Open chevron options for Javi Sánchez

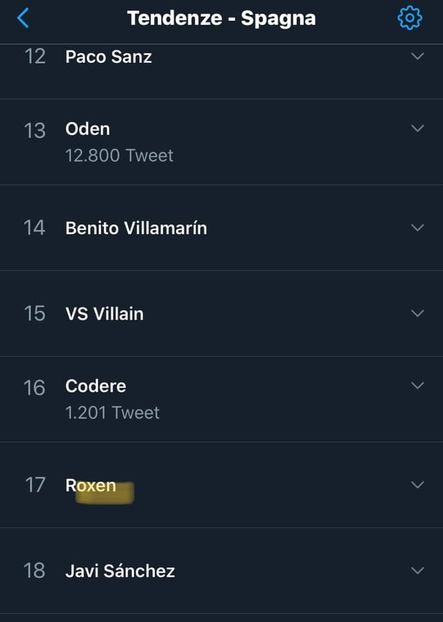click(417, 571)
